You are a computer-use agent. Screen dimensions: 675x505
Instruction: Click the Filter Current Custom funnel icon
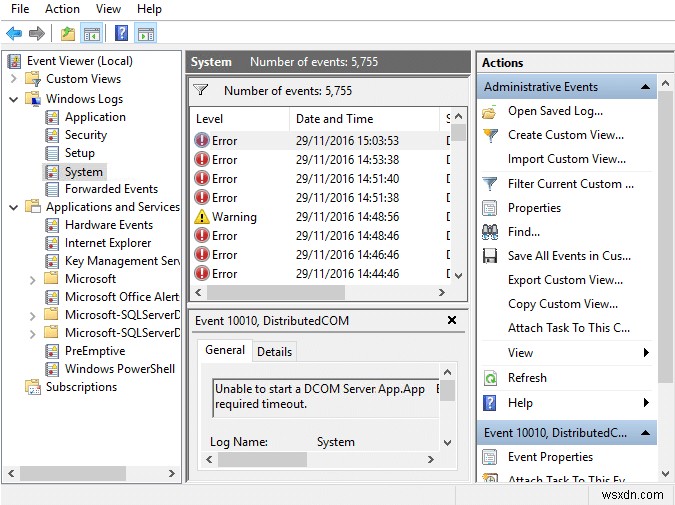tap(490, 184)
